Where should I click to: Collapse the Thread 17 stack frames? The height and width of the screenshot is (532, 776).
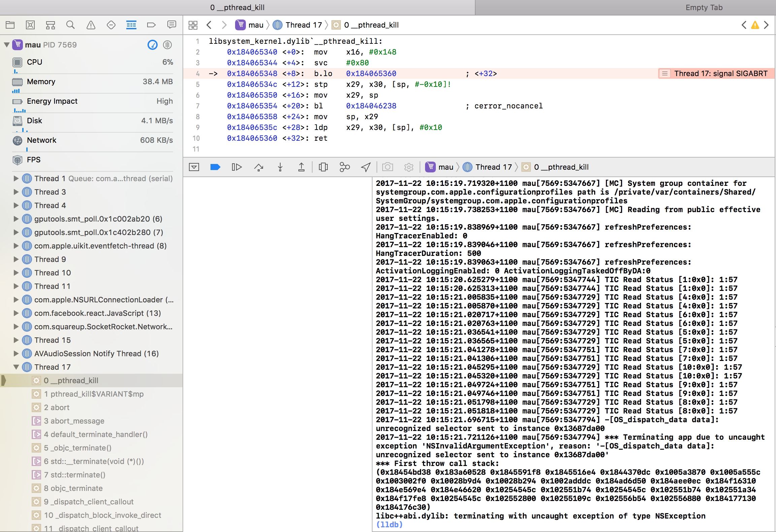click(x=16, y=367)
